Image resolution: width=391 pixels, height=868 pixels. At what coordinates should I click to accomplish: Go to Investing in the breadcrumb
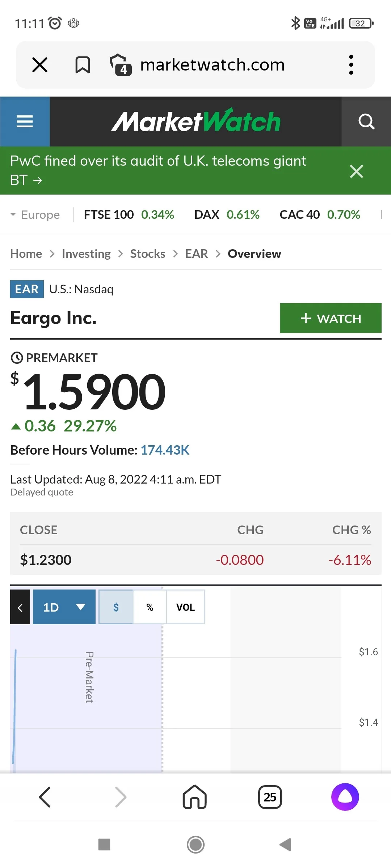point(86,254)
